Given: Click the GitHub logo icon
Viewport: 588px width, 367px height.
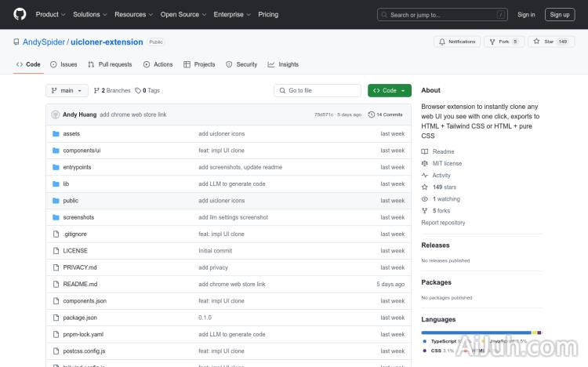Looking at the screenshot, I should point(20,14).
